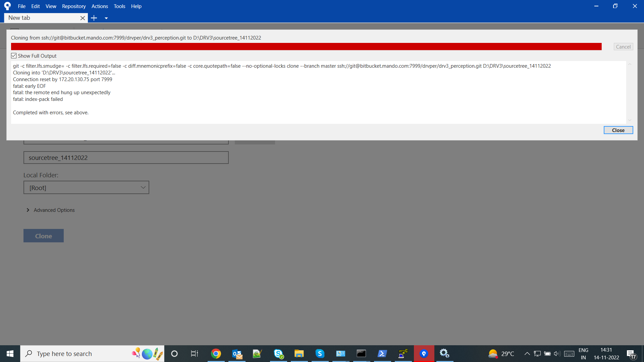Open the Local Folder [Root] dropdown
Screen dimensions: 644x362
click(86, 188)
